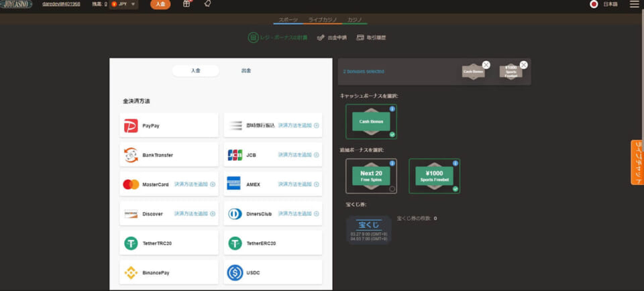
Task: Click the TetherTRC20 coin icon
Action: tap(131, 243)
